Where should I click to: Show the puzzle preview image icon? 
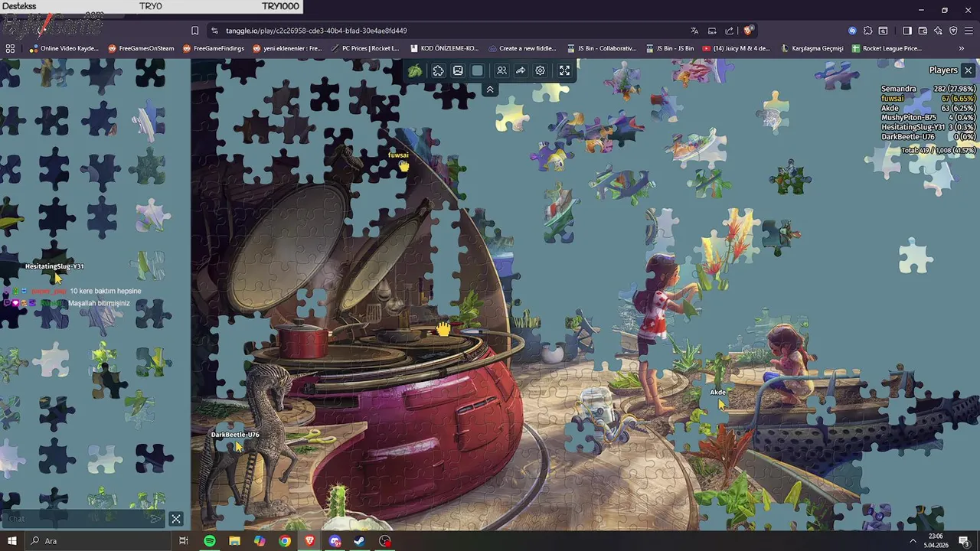[x=458, y=70]
